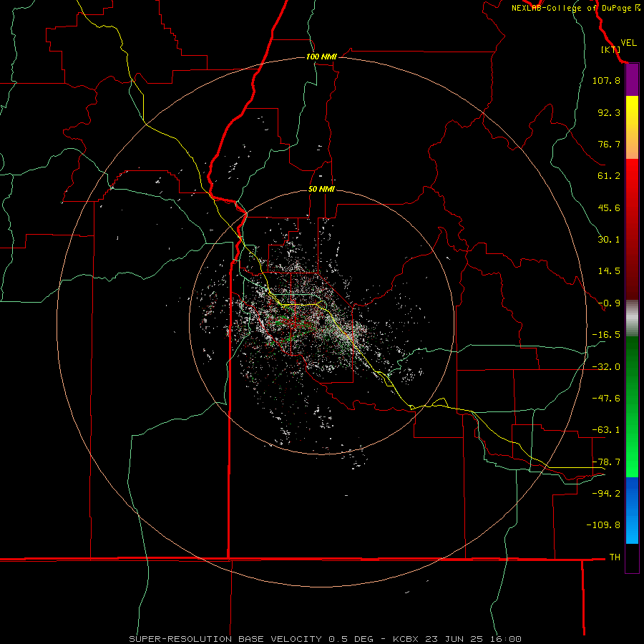Click the 107.8 velocity scale value
644x644 pixels.
606,80
